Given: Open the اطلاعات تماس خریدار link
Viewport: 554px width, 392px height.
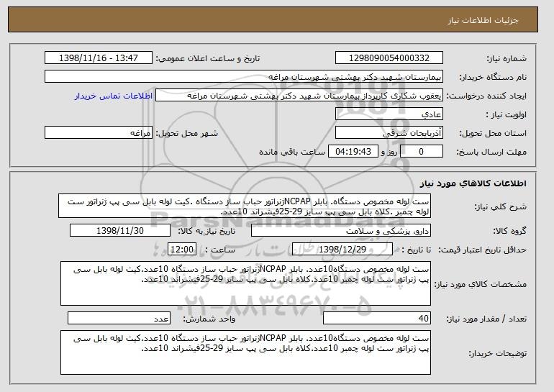Looking at the screenshot, I should coord(114,96).
